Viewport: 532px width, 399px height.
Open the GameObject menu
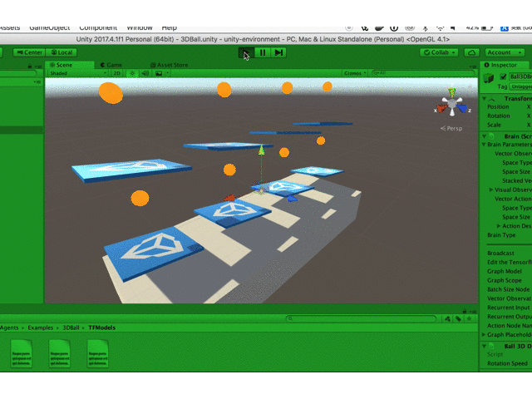point(50,28)
